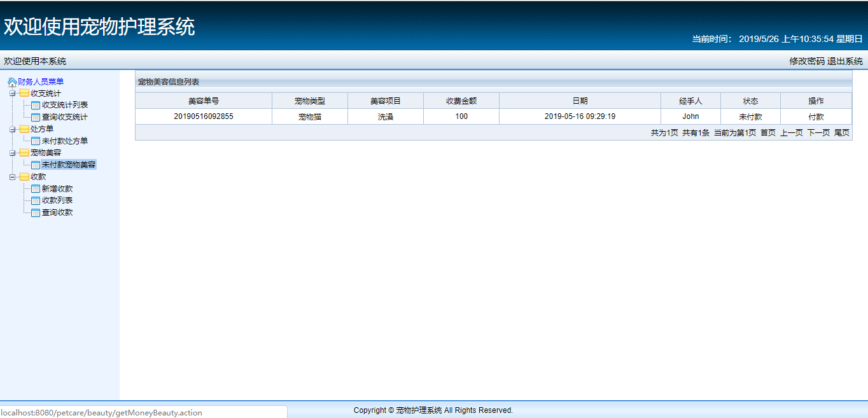
Task: Click the 欢迎使用本系统 welcome text
Action: coord(35,62)
